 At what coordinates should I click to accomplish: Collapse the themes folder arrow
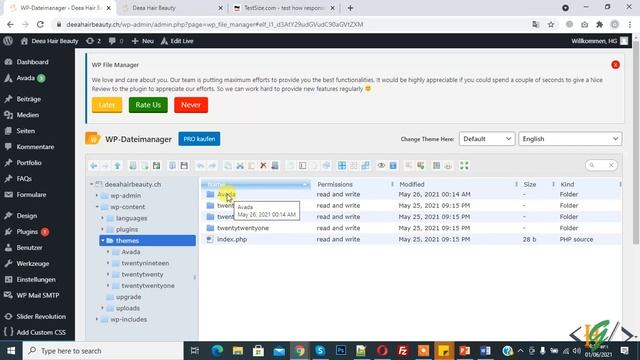pyautogui.click(x=103, y=241)
